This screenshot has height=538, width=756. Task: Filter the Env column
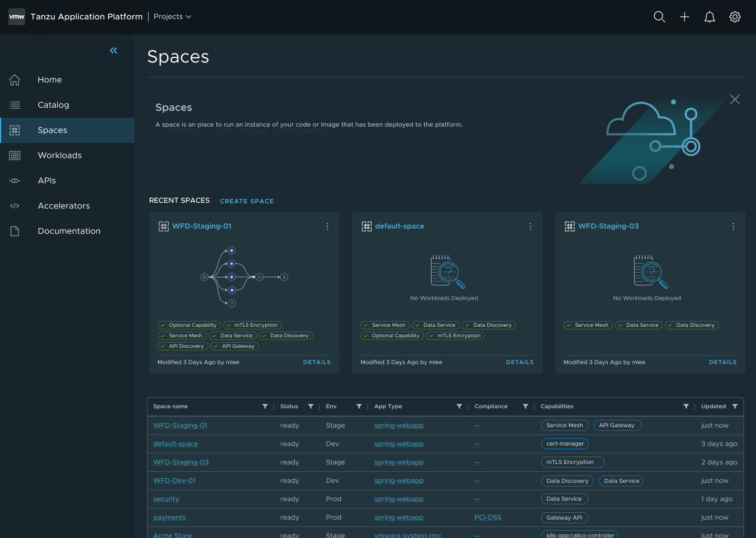pyautogui.click(x=359, y=407)
